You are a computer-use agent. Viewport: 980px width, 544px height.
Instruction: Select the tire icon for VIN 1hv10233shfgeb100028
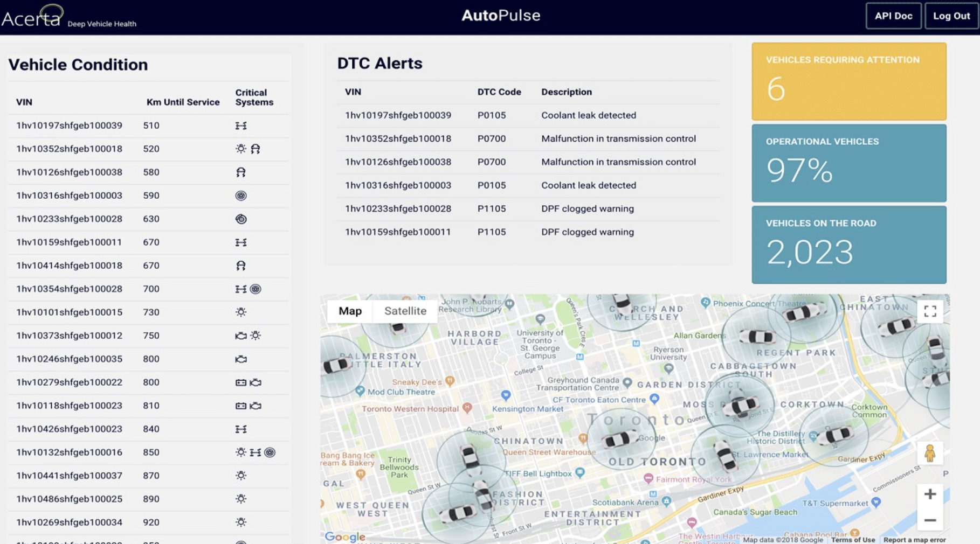tap(240, 219)
